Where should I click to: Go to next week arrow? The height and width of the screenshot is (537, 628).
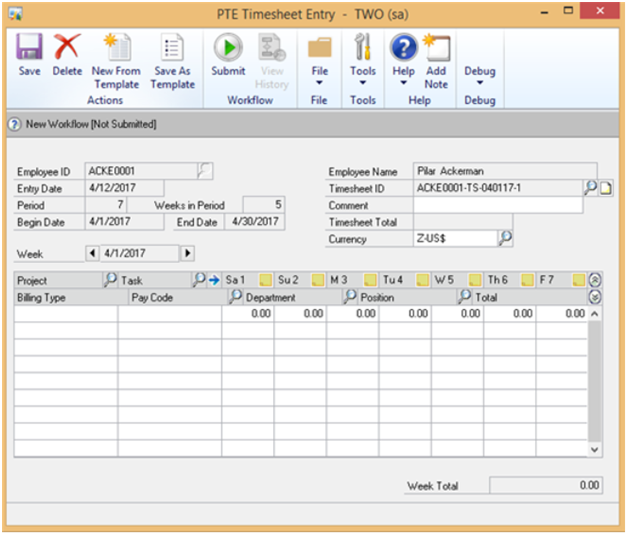pos(187,254)
